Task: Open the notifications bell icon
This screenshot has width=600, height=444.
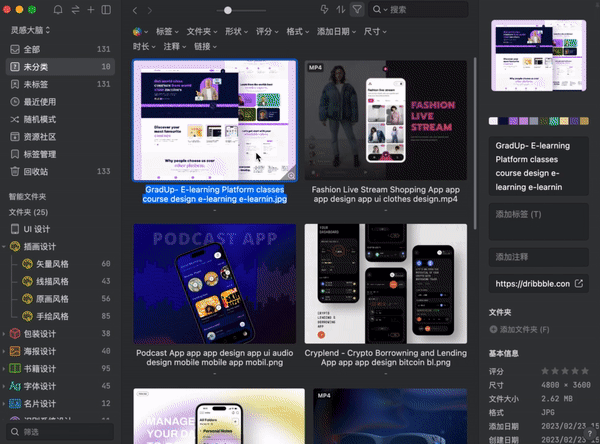Action: [58, 10]
